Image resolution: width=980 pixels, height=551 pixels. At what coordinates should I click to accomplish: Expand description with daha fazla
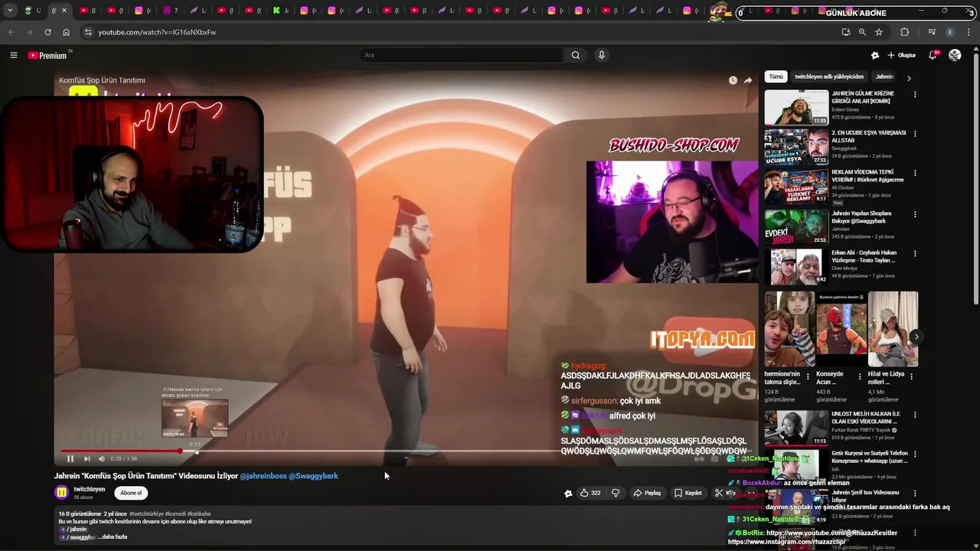[x=113, y=537]
